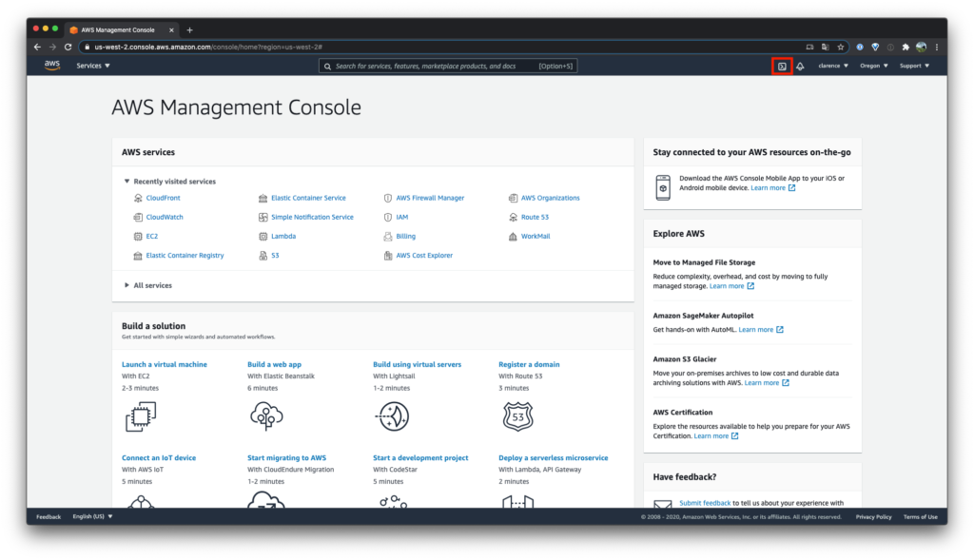The width and height of the screenshot is (974, 560).
Task: Click the translate page icon in address bar
Action: click(825, 47)
